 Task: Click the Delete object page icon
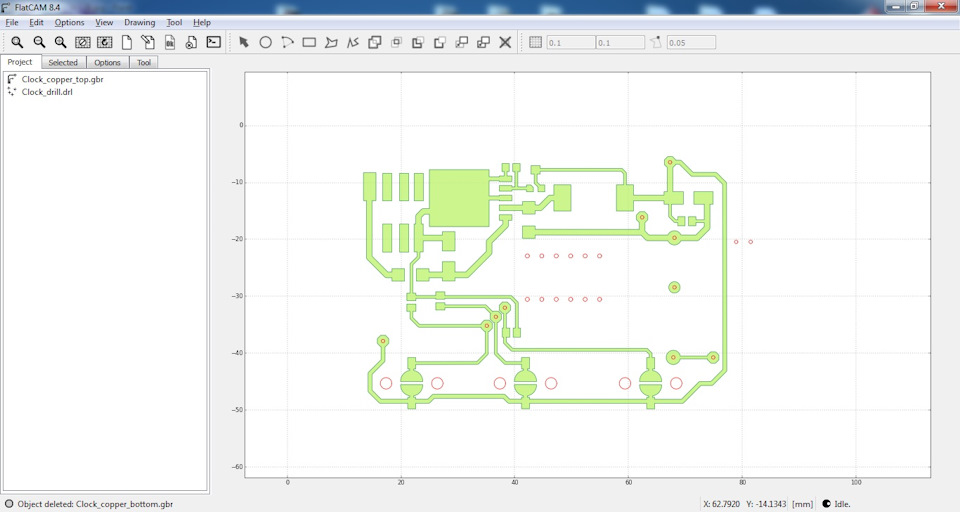click(x=191, y=42)
